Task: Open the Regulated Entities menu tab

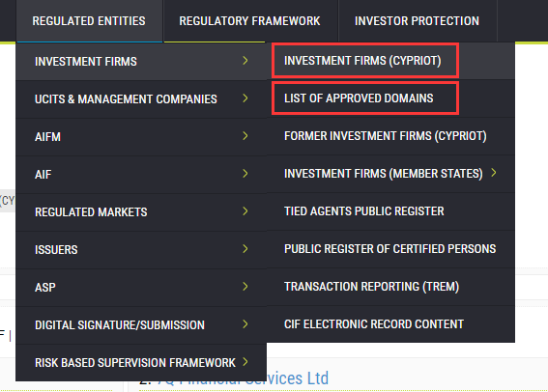Action: point(89,21)
